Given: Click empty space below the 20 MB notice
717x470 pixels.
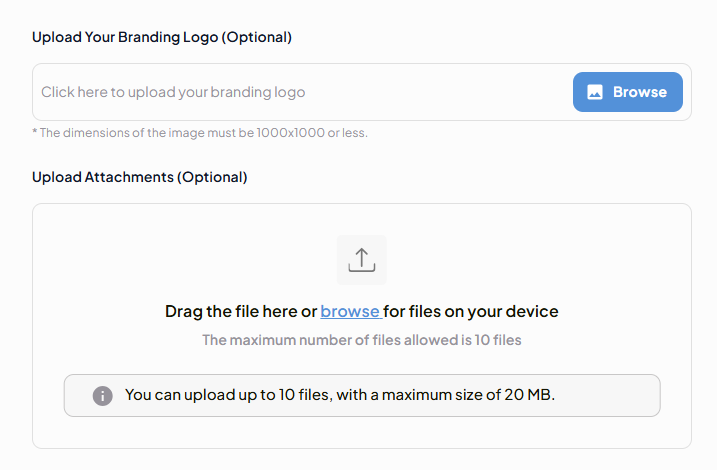Looking at the screenshot, I should pos(361,432).
